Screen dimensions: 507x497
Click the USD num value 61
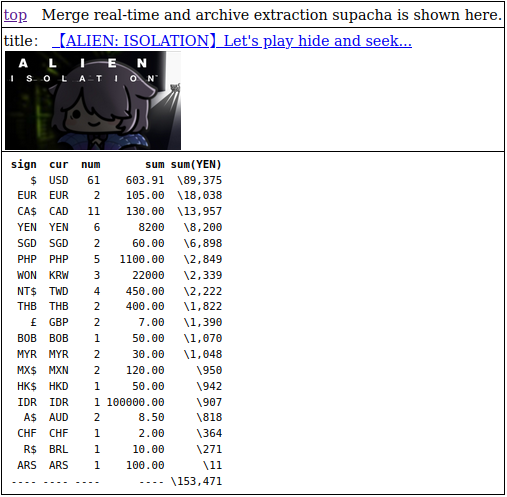(x=94, y=180)
